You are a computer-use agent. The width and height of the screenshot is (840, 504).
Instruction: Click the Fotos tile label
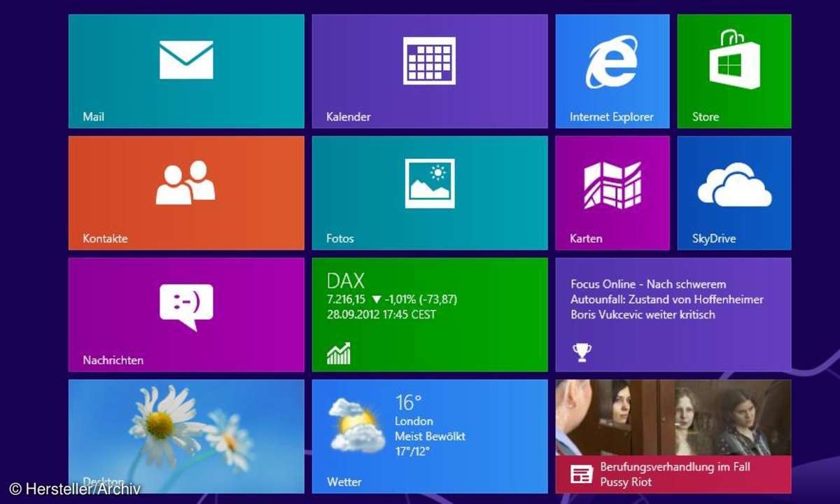340,239
